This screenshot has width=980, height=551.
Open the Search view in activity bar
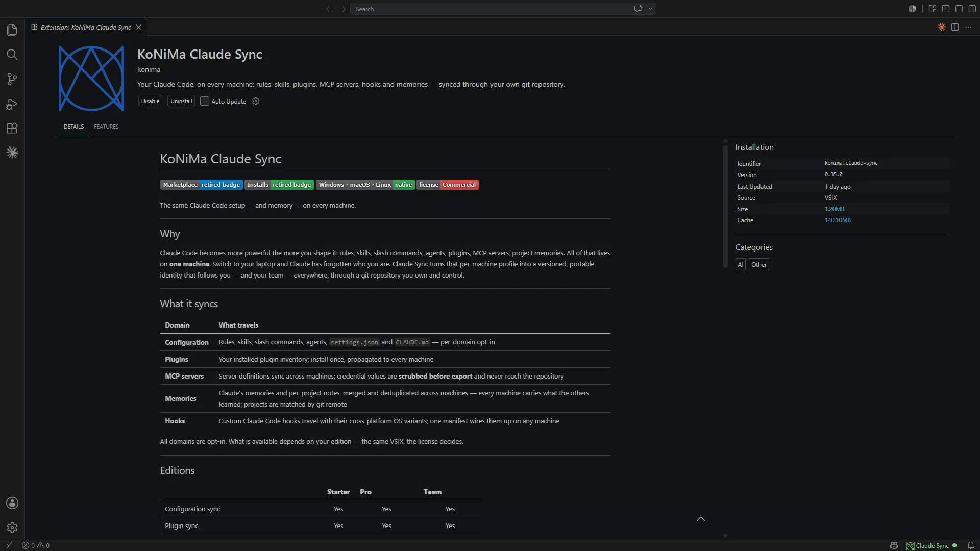point(12,55)
